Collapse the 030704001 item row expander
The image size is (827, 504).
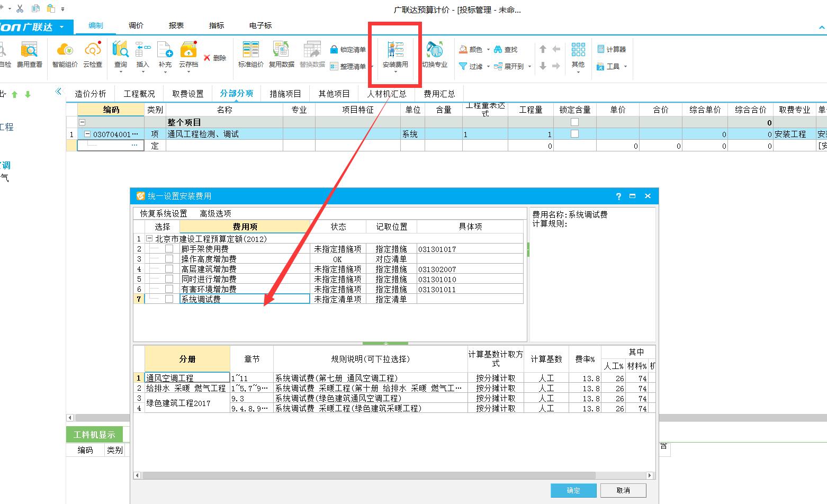click(87, 134)
